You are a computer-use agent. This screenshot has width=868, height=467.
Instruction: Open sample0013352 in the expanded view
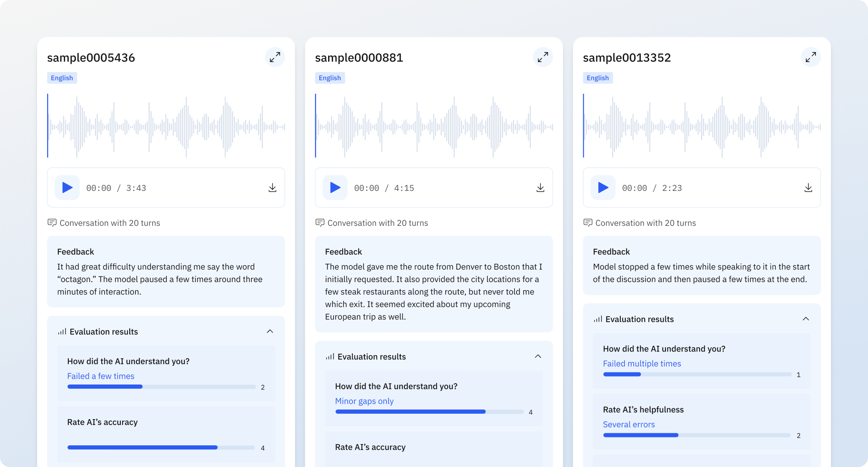click(x=810, y=57)
